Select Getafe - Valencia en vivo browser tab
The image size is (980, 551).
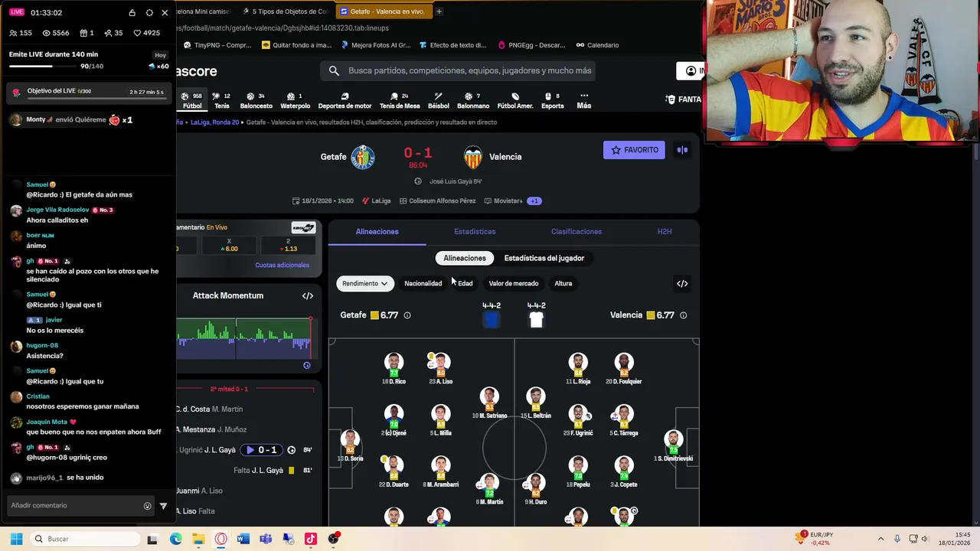[x=383, y=11]
